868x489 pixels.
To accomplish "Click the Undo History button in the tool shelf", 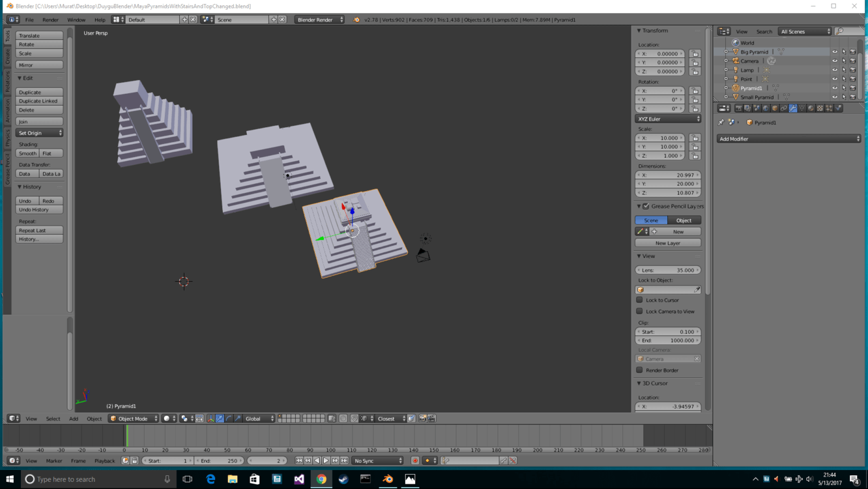I will click(38, 209).
